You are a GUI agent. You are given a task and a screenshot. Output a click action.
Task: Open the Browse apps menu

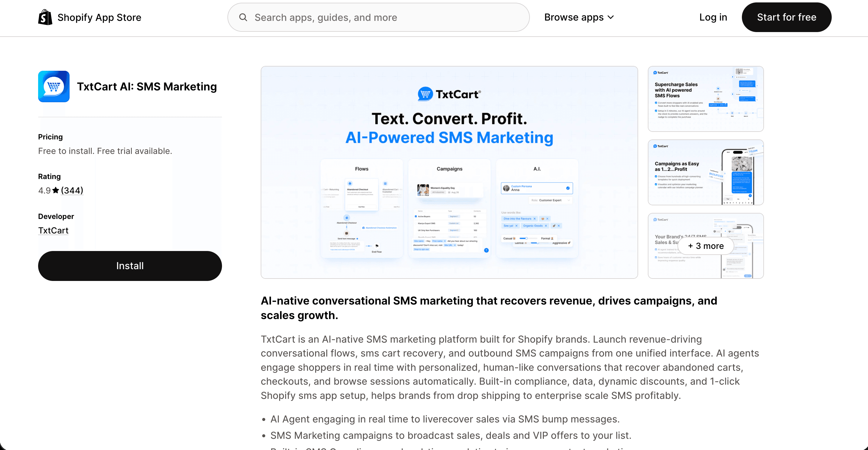click(x=579, y=17)
